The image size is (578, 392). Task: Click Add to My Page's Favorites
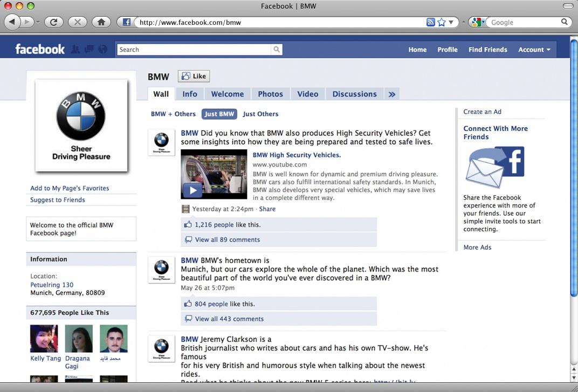pyautogui.click(x=70, y=188)
